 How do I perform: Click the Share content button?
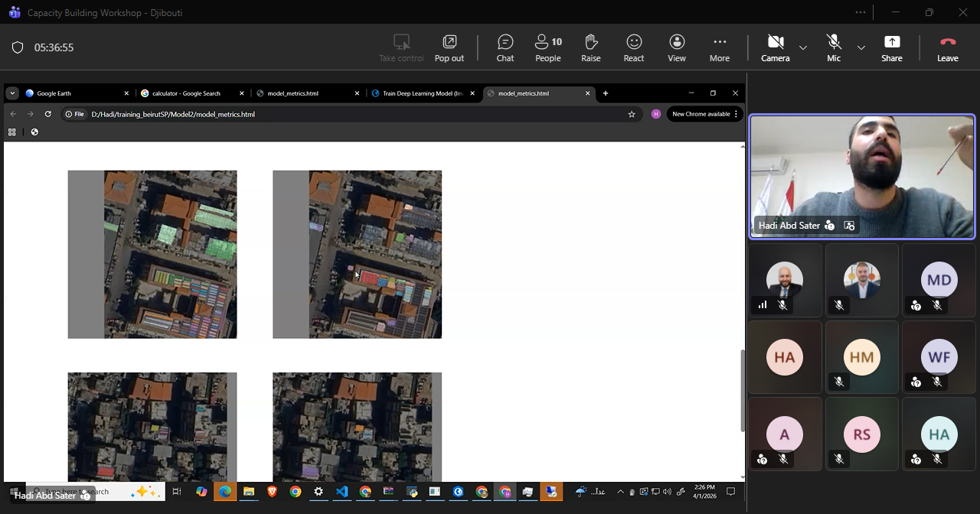pos(892,47)
